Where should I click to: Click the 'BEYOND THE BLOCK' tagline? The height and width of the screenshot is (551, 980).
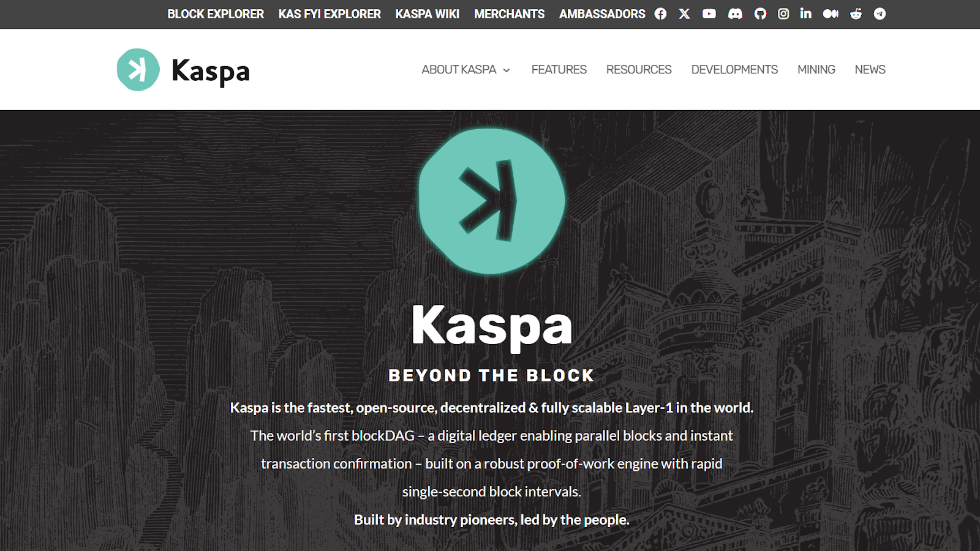(491, 375)
